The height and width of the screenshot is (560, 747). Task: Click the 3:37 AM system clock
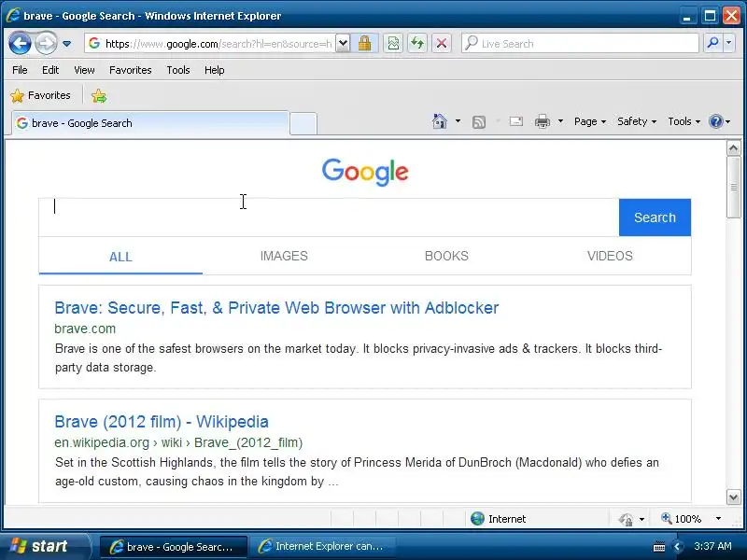[x=712, y=546]
